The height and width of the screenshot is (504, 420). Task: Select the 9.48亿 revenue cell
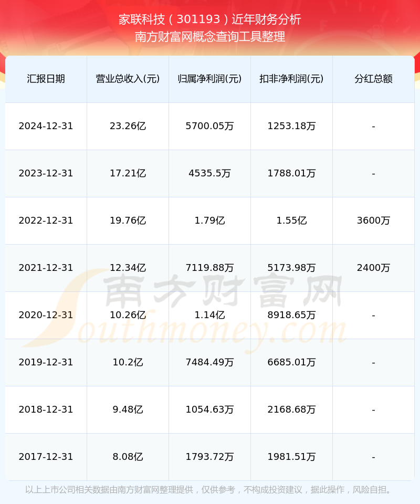(128, 409)
